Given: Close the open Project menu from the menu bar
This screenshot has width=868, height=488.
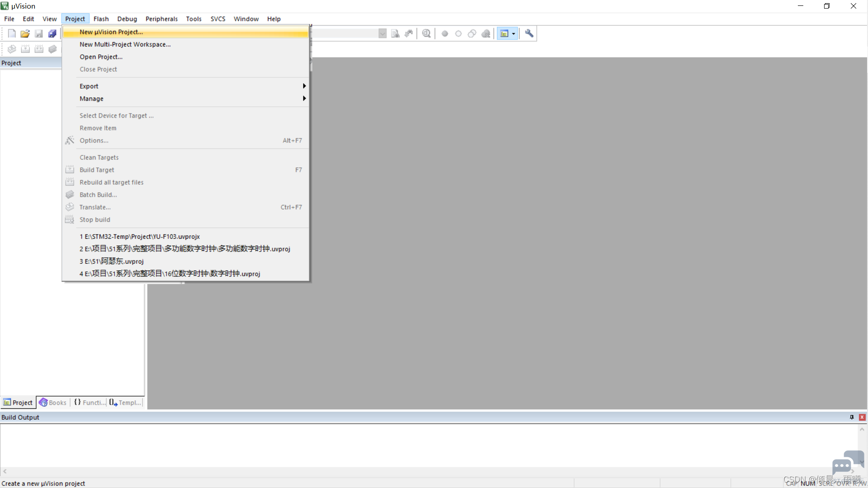Looking at the screenshot, I should (75, 19).
